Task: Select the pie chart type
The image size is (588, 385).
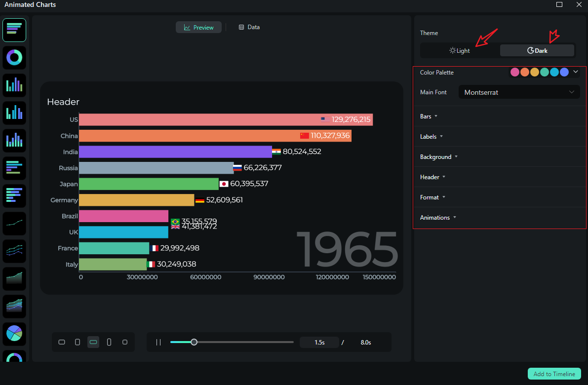Action: point(14,334)
